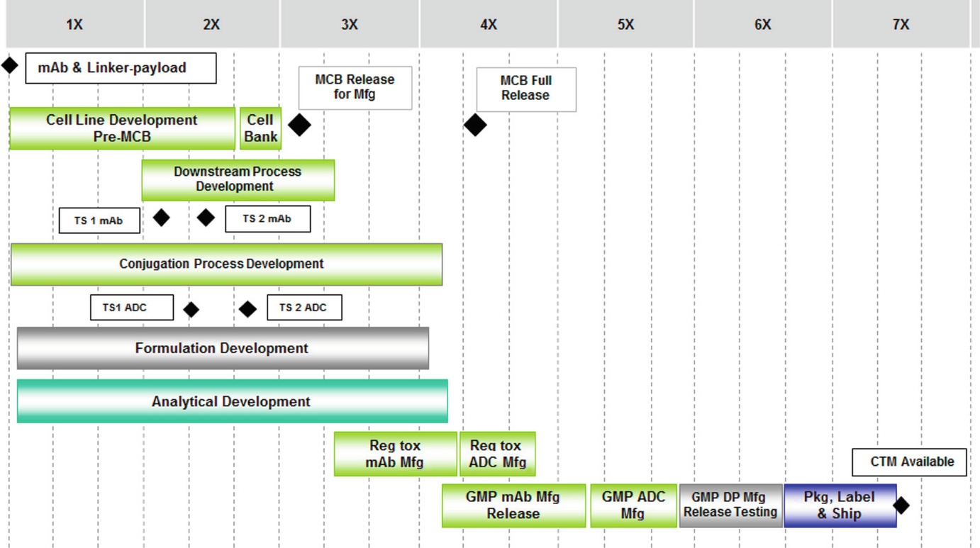The width and height of the screenshot is (980, 548).
Task: Click the milestone diamond before mAb & Linker-payload
Action: tap(10, 65)
